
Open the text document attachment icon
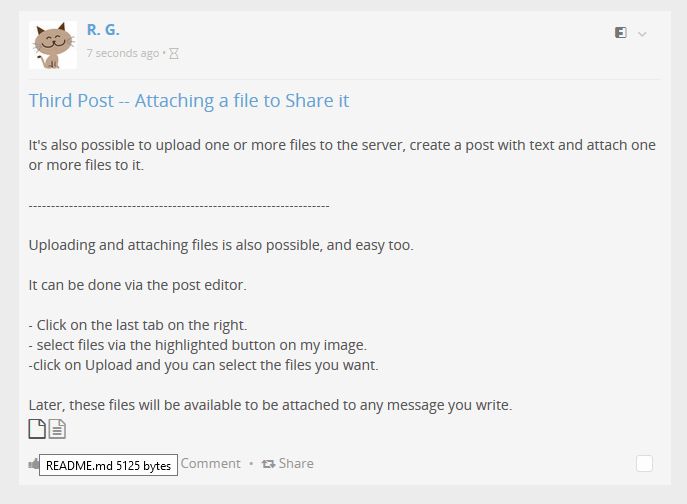pyautogui.click(x=57, y=429)
